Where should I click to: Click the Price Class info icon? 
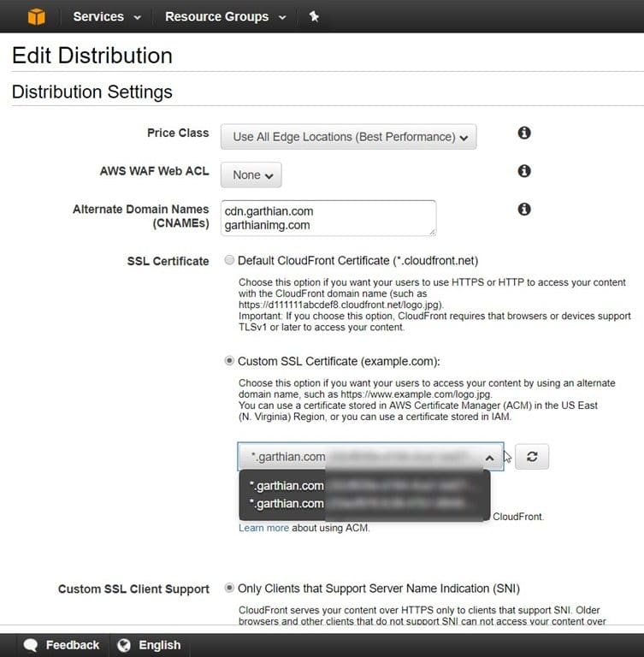[x=524, y=133]
